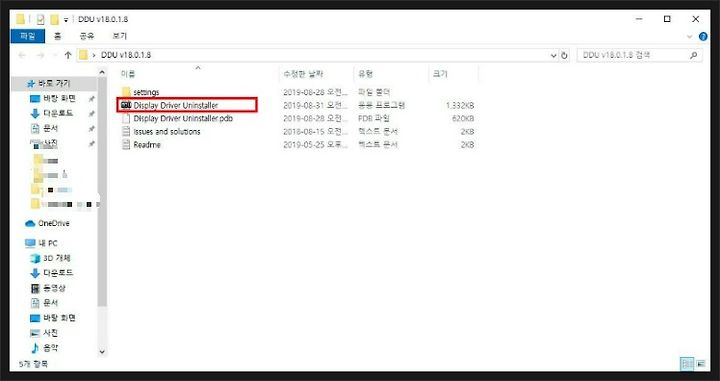Open 문서 under quick access
Viewport: 720px width, 381px height.
(x=45, y=129)
